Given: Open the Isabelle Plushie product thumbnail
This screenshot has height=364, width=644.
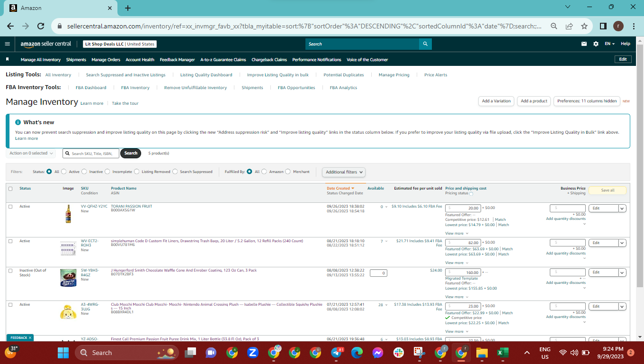Looking at the screenshot, I should 68,311.
